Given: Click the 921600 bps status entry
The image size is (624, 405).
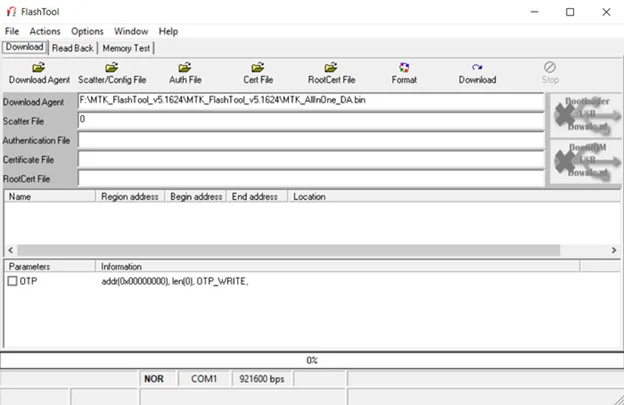Looking at the screenshot, I should pos(262,379).
